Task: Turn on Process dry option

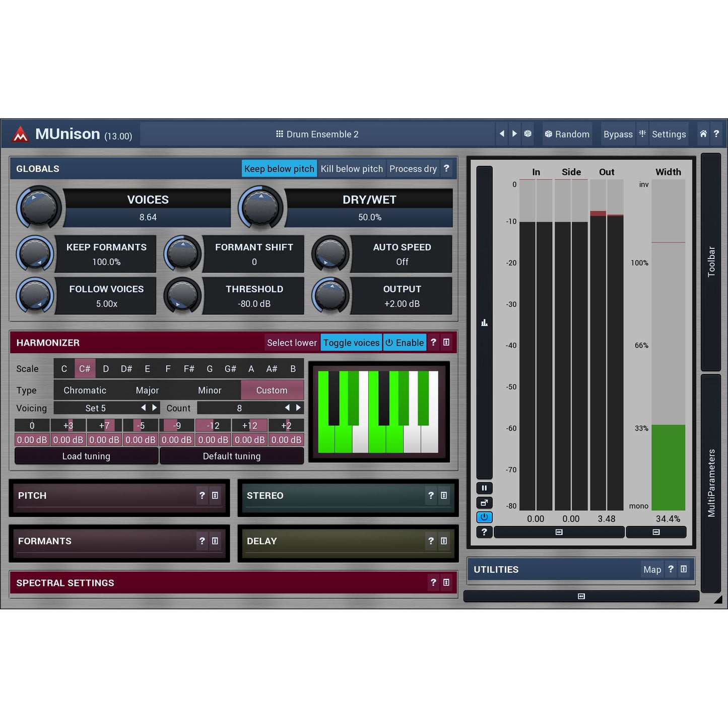Action: (x=413, y=169)
